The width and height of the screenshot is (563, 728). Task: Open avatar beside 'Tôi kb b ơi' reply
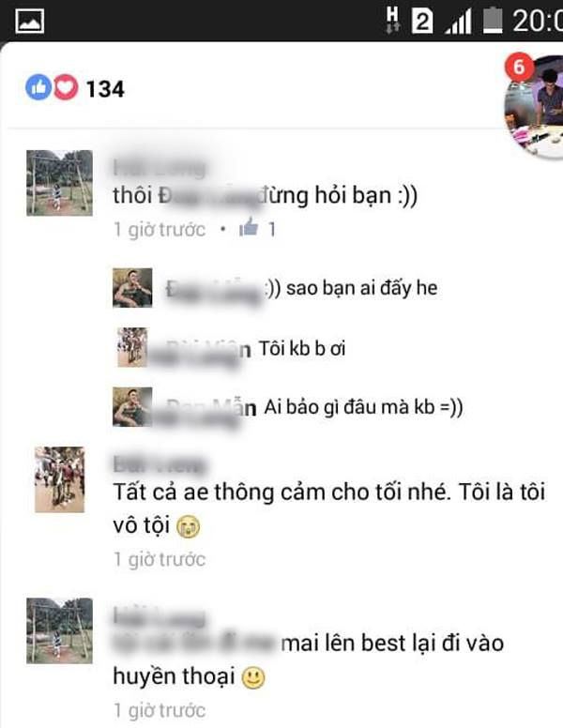tap(132, 348)
